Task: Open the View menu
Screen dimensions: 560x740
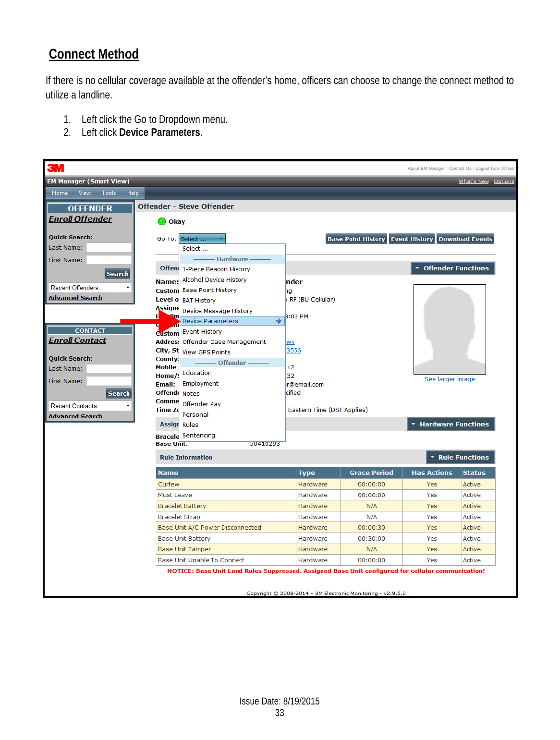Action: click(x=85, y=193)
